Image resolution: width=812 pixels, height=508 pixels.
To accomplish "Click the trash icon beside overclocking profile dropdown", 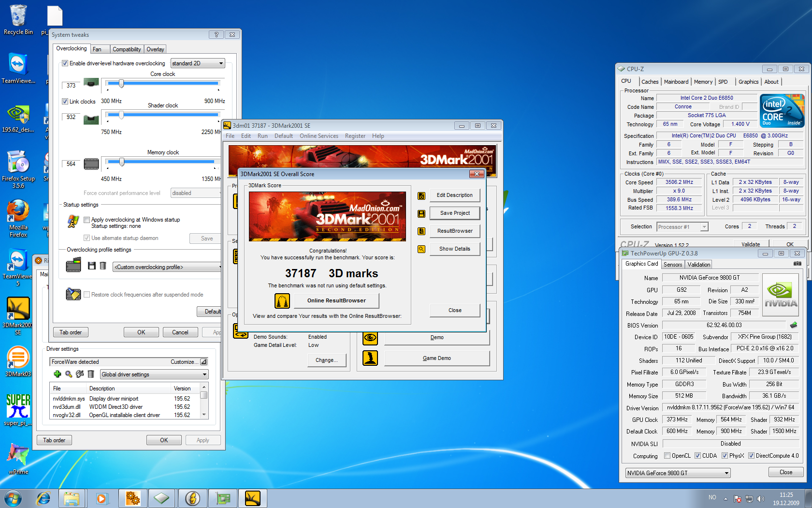I will [x=103, y=266].
